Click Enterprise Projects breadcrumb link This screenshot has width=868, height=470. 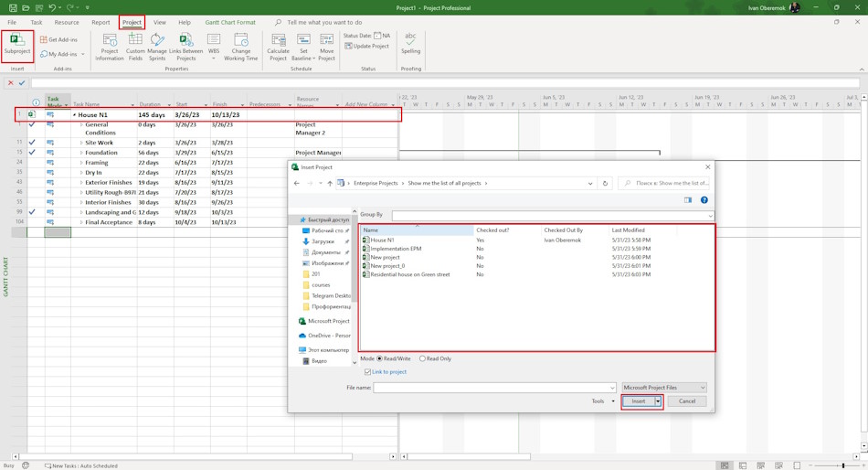[376, 184]
